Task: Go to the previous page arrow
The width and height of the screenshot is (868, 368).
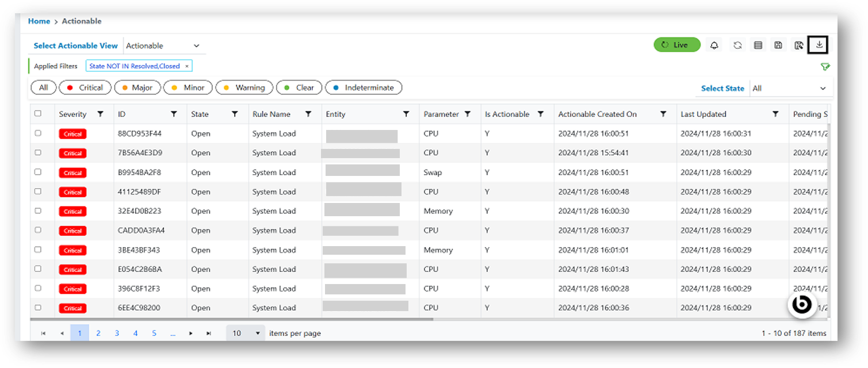Action: coord(62,333)
